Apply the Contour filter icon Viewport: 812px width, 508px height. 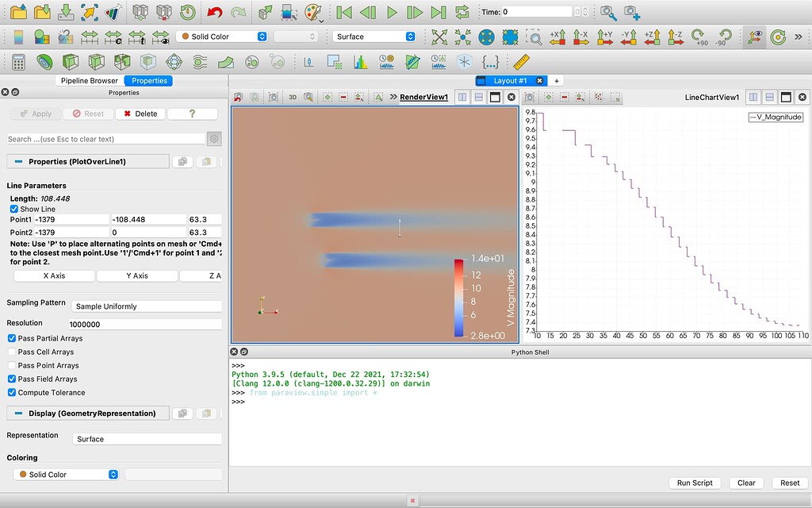[44, 62]
